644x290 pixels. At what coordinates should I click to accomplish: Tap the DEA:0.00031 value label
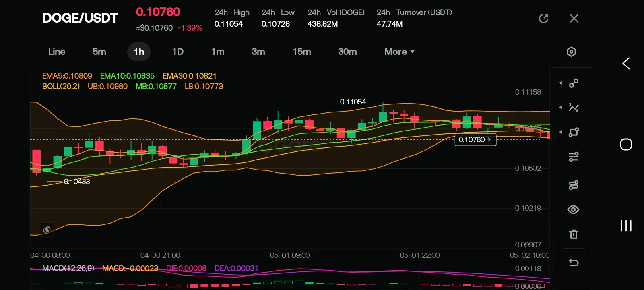click(236, 268)
